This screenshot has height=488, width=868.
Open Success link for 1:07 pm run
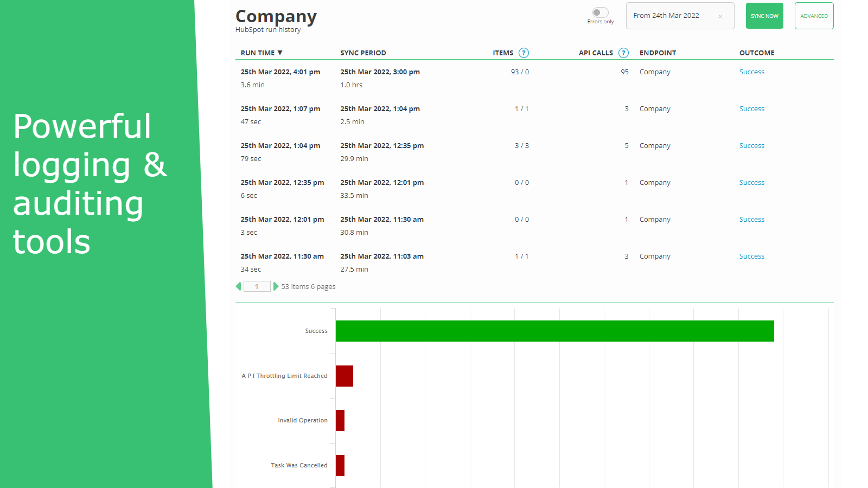[751, 109]
